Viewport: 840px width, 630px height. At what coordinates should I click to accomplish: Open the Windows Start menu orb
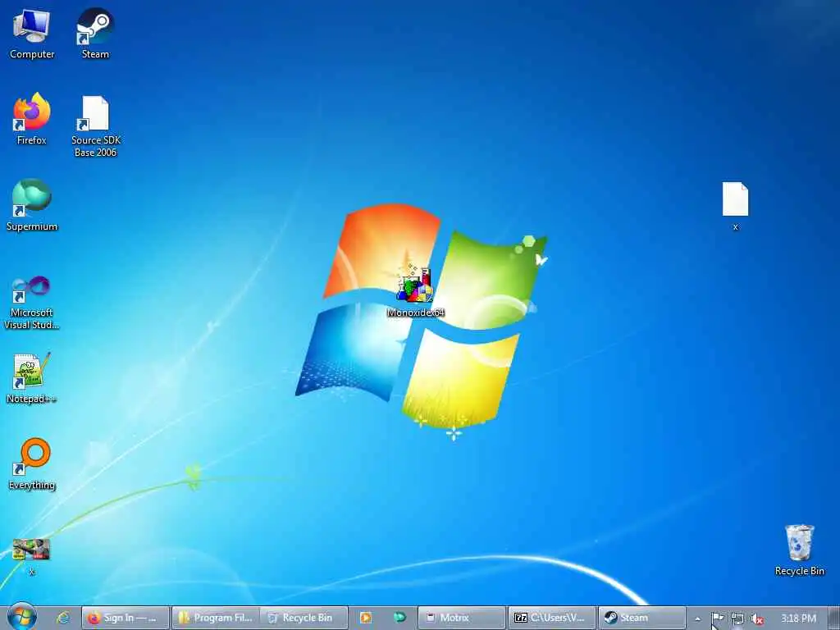[x=21, y=617]
